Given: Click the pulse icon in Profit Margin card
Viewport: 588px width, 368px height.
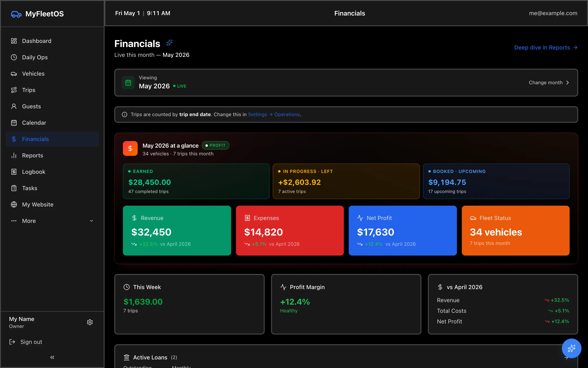Looking at the screenshot, I should coord(283,287).
